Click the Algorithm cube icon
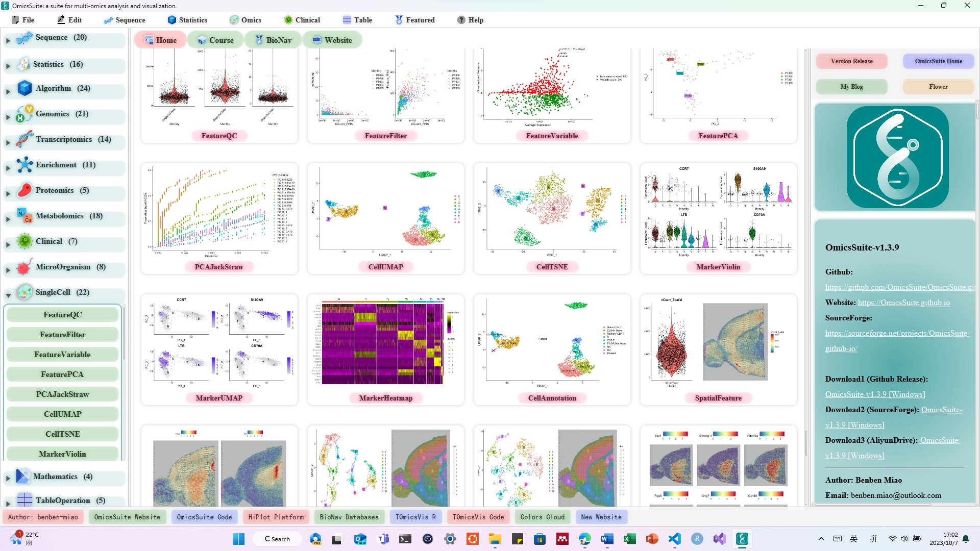980x551 pixels. [x=24, y=88]
